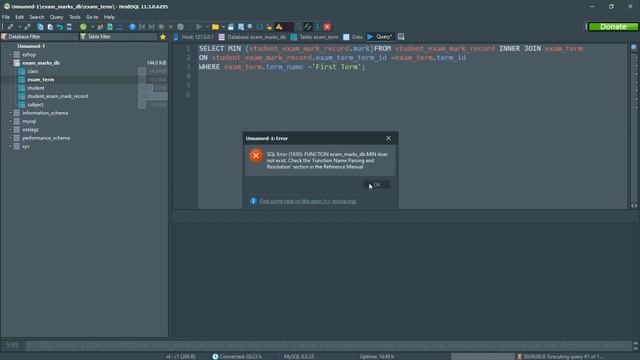Select the student table in tree

36,88
